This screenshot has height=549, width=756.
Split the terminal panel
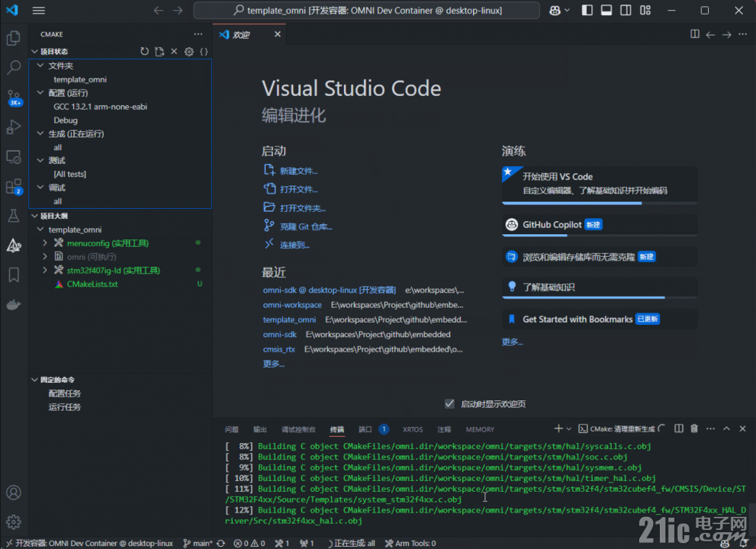pyautogui.click(x=679, y=429)
